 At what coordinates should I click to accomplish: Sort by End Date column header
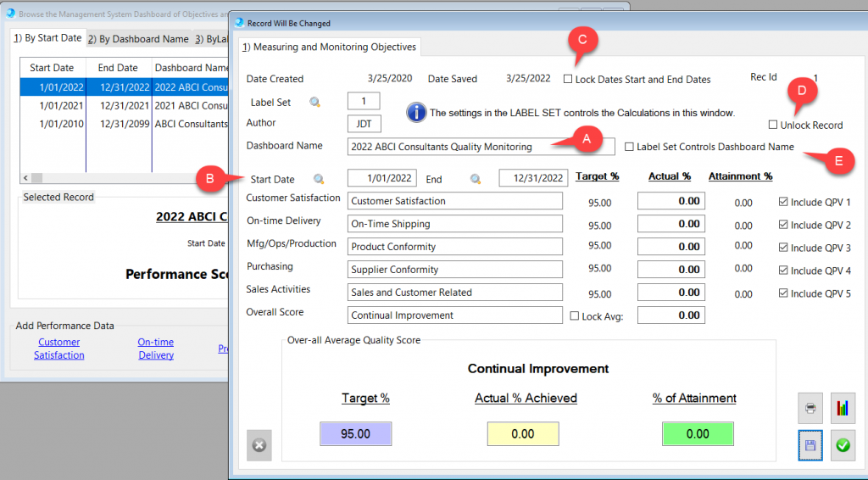point(119,68)
